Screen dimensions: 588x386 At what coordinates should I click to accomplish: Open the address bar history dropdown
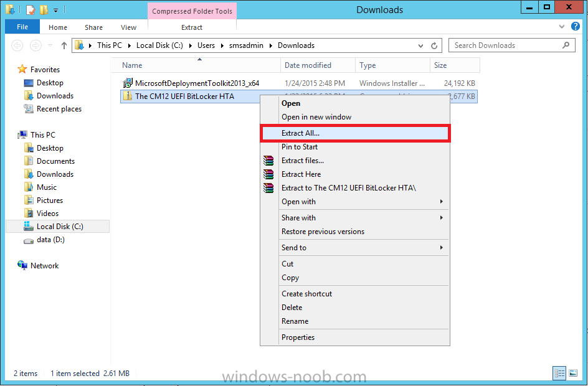[420, 45]
